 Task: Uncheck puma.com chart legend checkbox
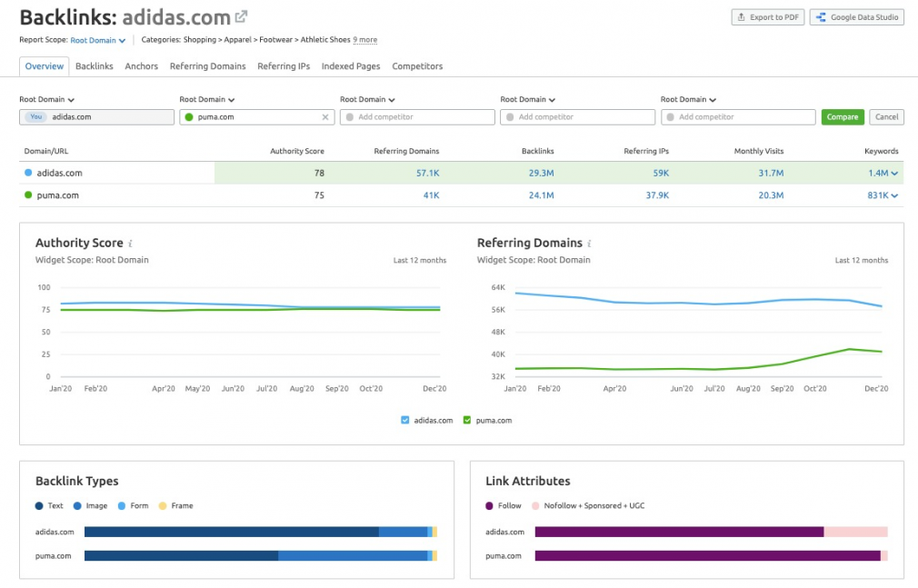(466, 420)
